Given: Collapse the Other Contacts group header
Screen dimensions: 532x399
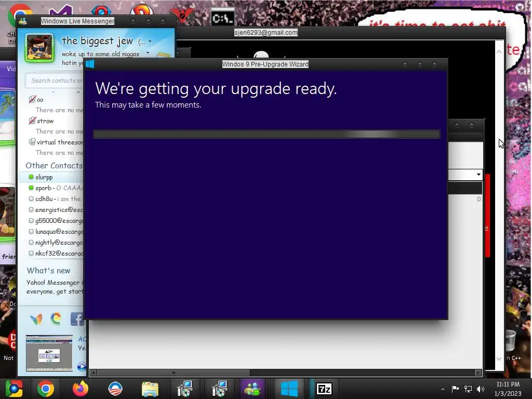Looking at the screenshot, I should pos(54,166).
